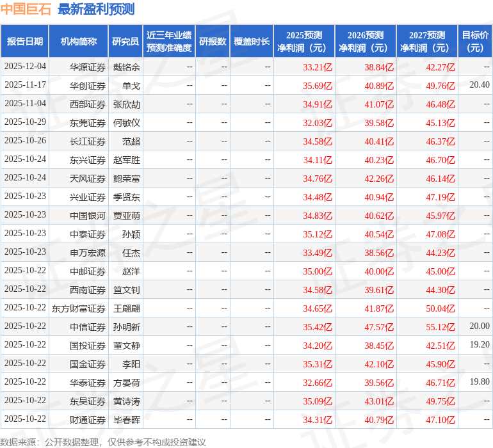The width and height of the screenshot is (493, 448).
Task: Click the 目标价 column header
Action: 475,42
